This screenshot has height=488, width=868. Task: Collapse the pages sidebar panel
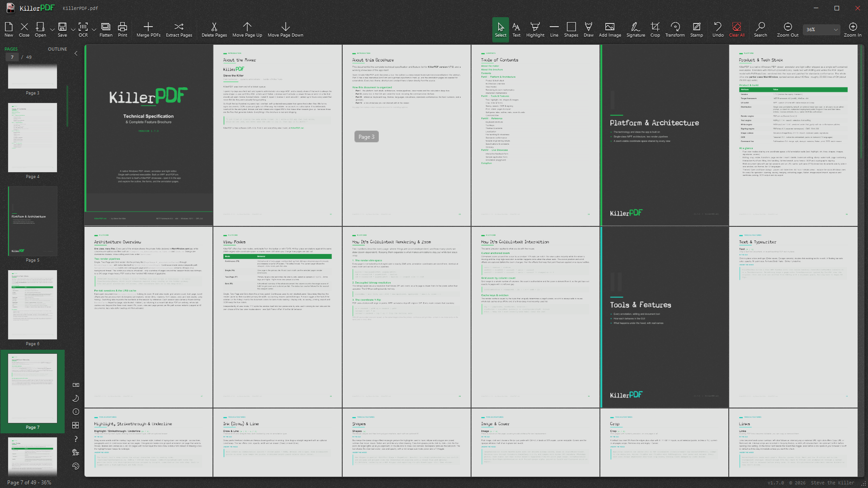click(x=75, y=53)
